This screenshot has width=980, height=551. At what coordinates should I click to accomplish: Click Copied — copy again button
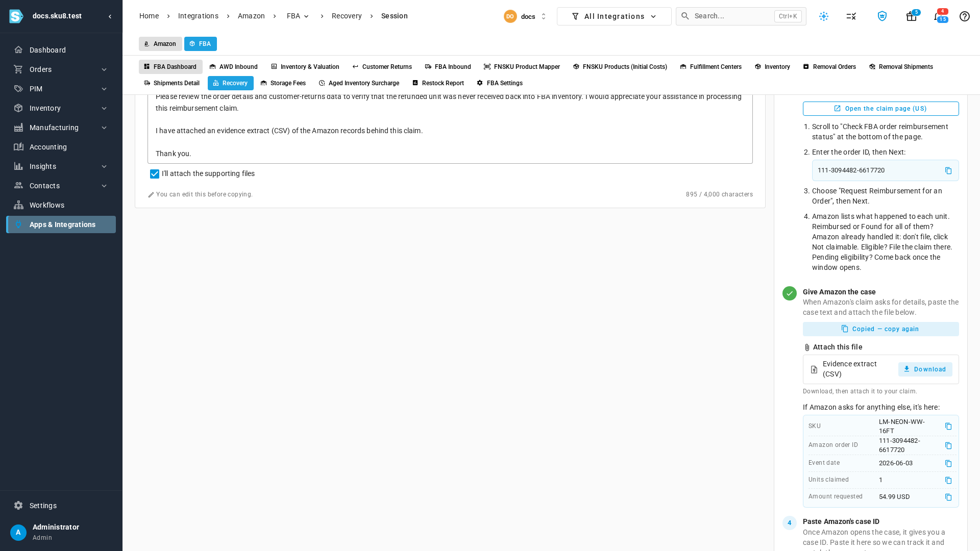[x=881, y=329]
